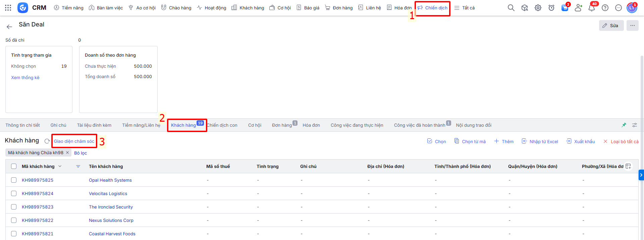Toggle the select-all header checkbox
Viewport: 644px width, 240px height.
[x=14, y=166]
